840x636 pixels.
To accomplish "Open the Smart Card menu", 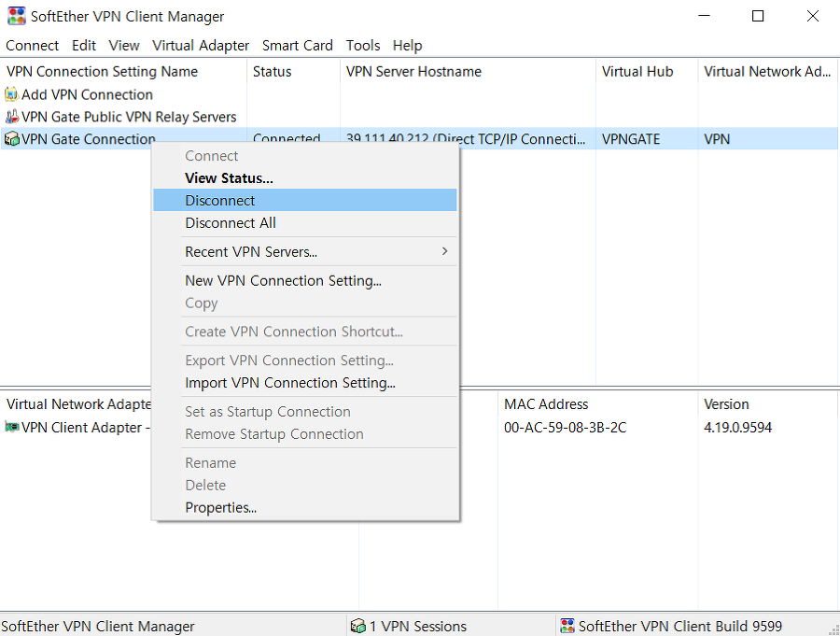I will [298, 46].
